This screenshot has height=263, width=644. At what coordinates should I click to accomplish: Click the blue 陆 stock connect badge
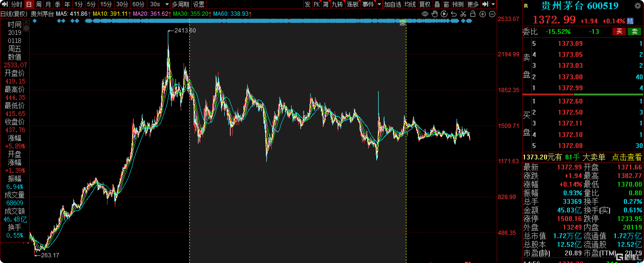630,21
